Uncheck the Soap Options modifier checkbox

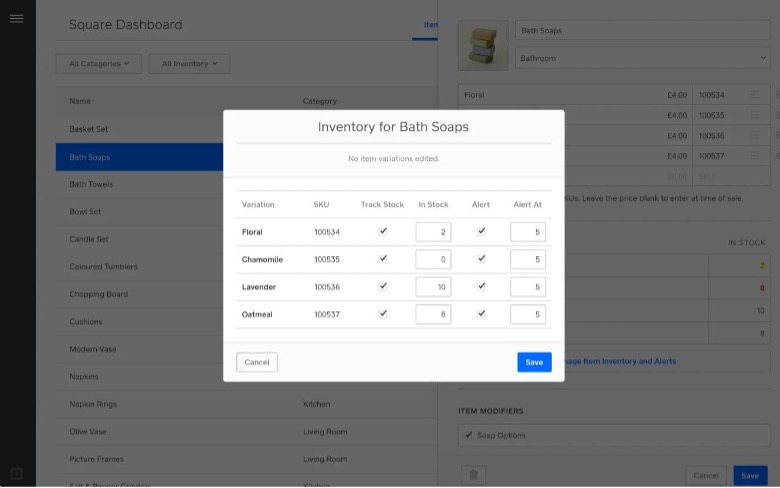469,435
